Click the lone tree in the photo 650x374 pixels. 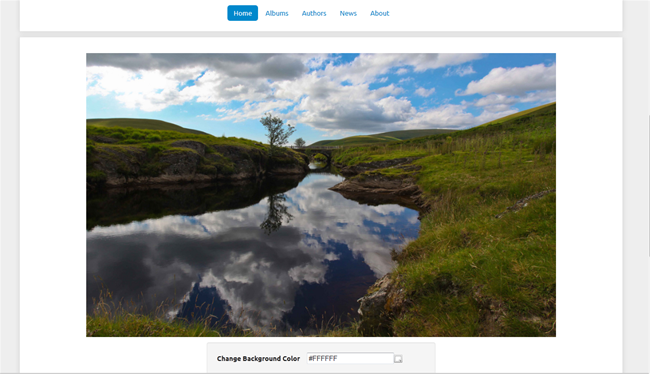[277, 131]
